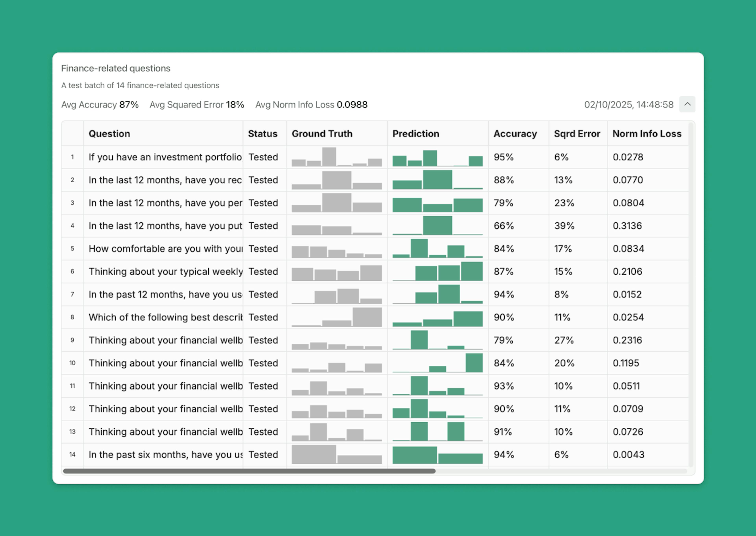Viewport: 756px width, 536px height.
Task: Open row 1 ground truth histogram
Action: pyautogui.click(x=336, y=157)
